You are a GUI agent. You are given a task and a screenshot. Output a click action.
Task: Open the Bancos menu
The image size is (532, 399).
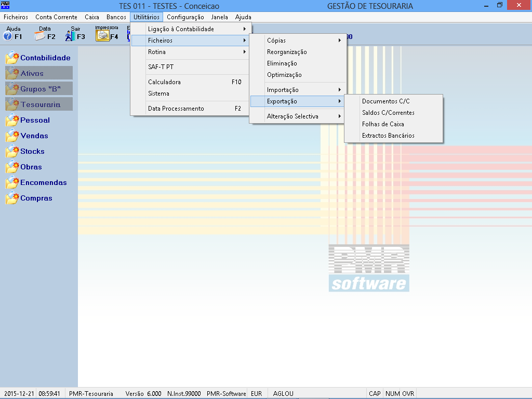coord(116,17)
